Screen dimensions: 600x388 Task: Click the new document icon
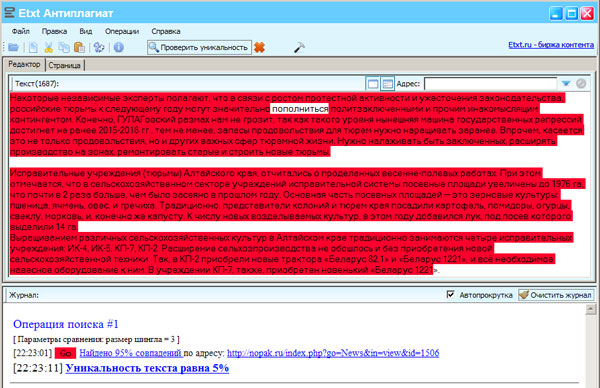click(x=33, y=47)
